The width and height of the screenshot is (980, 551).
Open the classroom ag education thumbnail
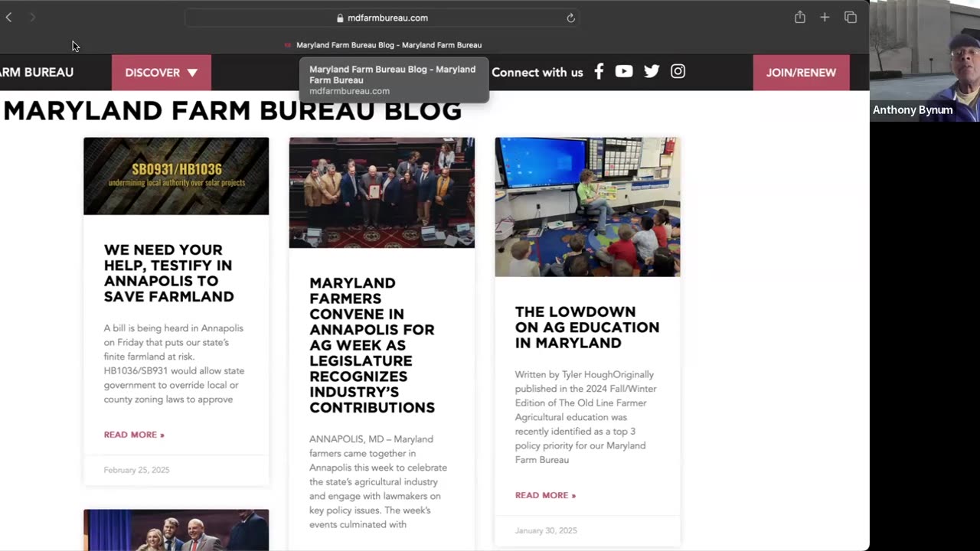click(587, 207)
